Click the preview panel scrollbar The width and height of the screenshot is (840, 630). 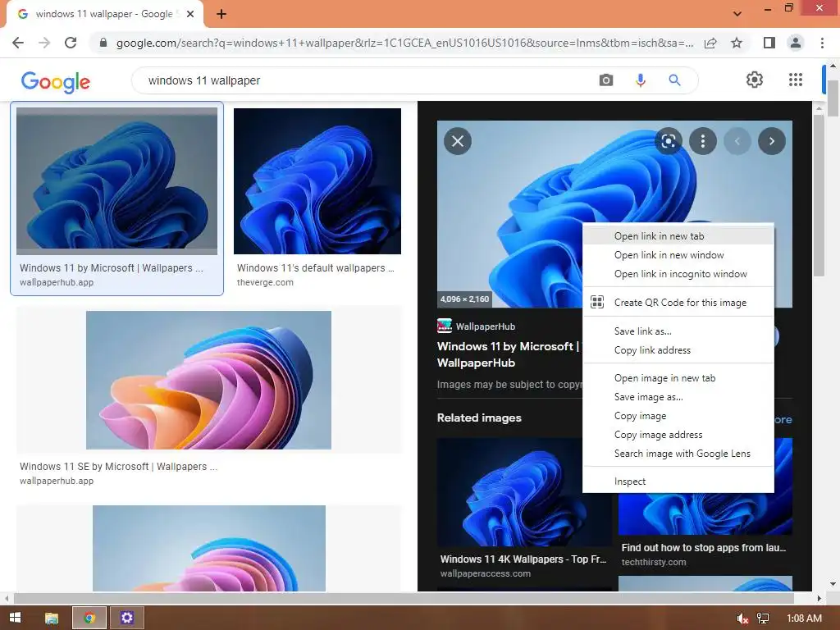(819, 195)
